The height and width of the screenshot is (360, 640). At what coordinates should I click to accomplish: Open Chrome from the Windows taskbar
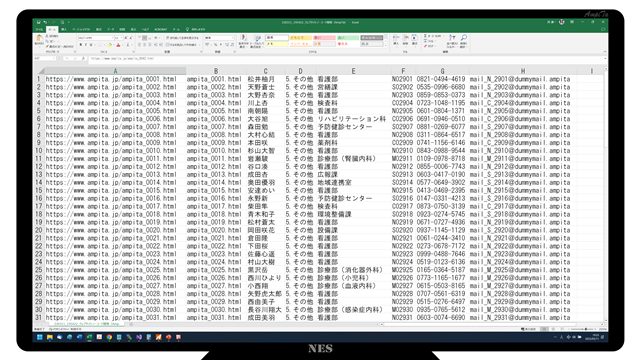[x=109, y=337]
